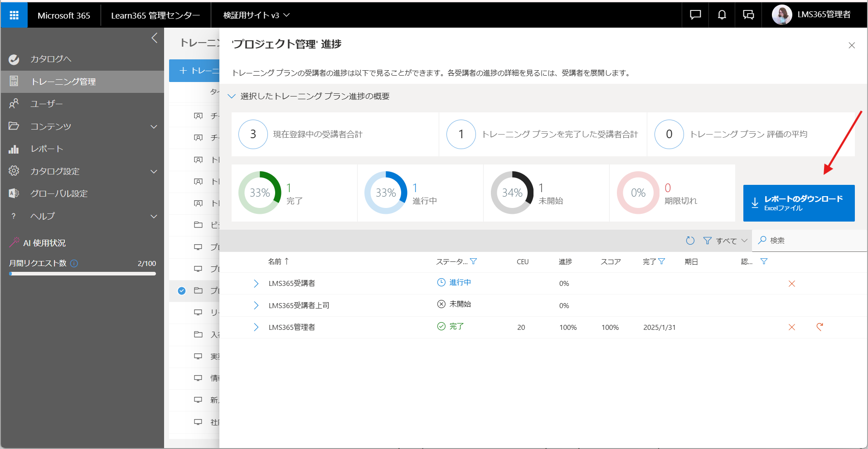
Task: Go to カタログへ in sidebar
Action: (x=51, y=59)
